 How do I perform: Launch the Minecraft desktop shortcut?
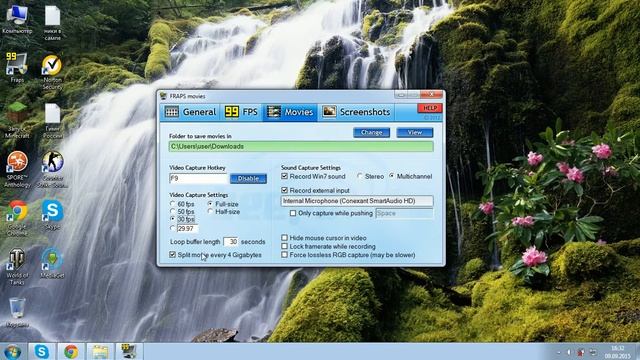pos(17,120)
